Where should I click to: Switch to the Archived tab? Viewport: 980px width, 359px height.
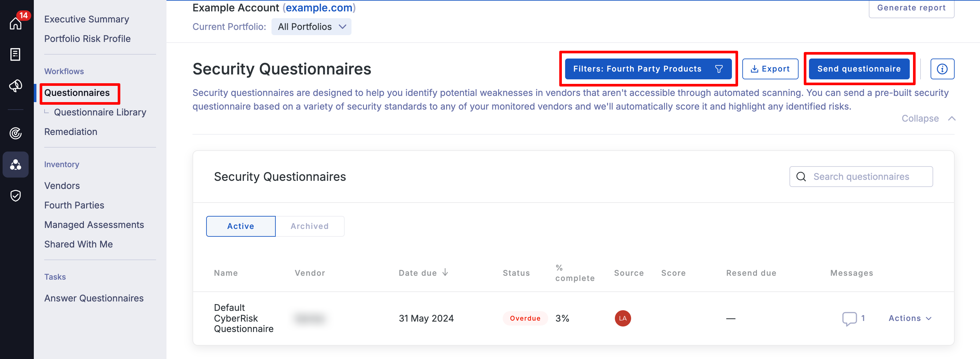310,226
